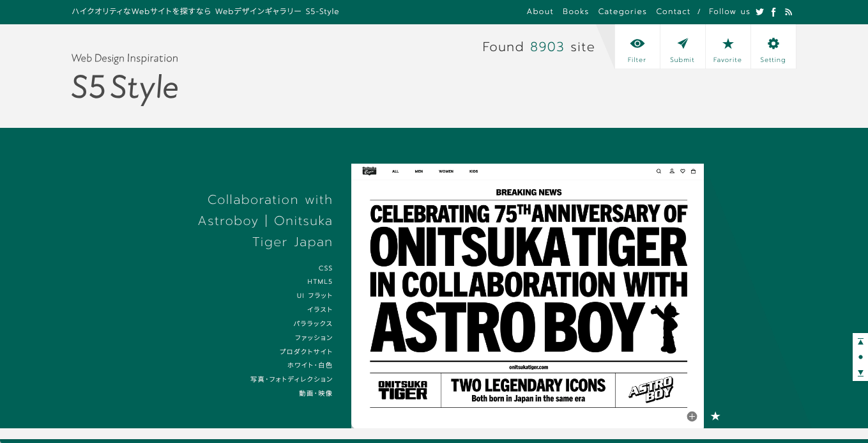Click the Web Design Inspiration subtitle

[x=125, y=58]
